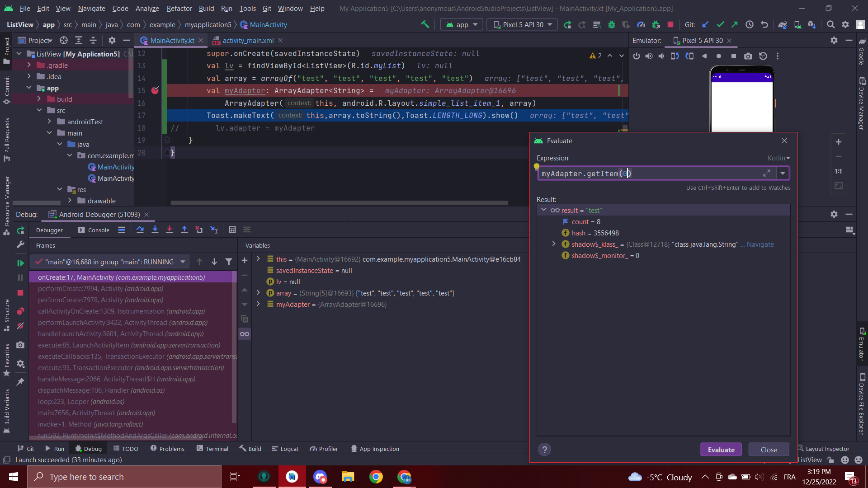Expand the myAdapter variable node
This screenshot has height=488, width=868.
point(258,304)
